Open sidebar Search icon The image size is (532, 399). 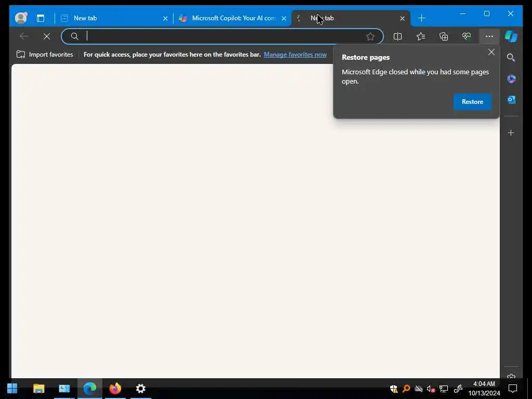[x=511, y=58]
